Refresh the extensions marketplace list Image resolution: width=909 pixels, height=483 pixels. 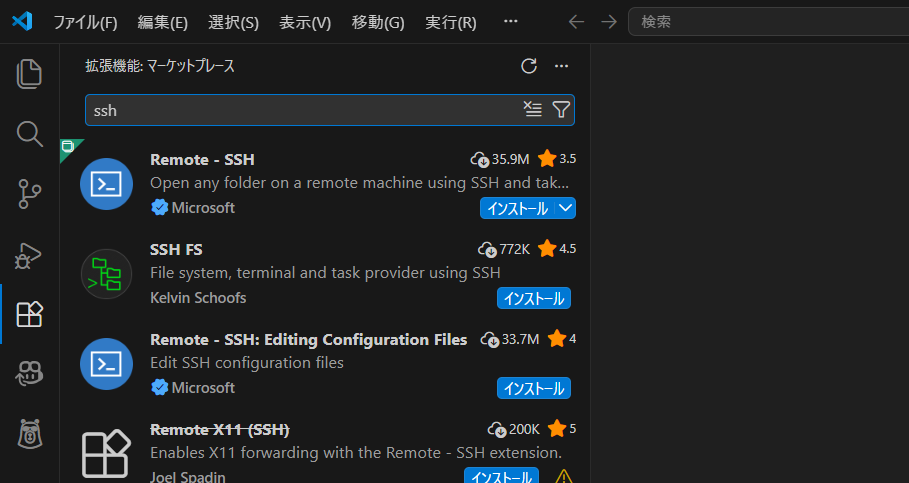pyautogui.click(x=529, y=66)
